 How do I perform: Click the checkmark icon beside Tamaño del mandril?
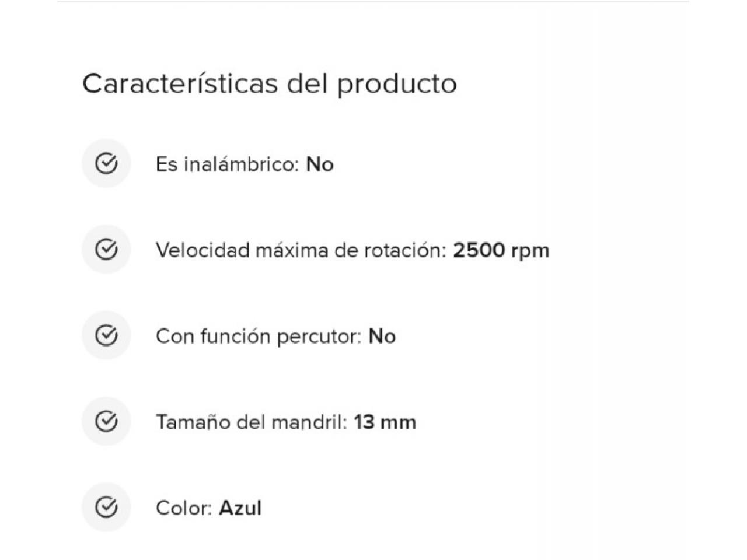pos(106,421)
